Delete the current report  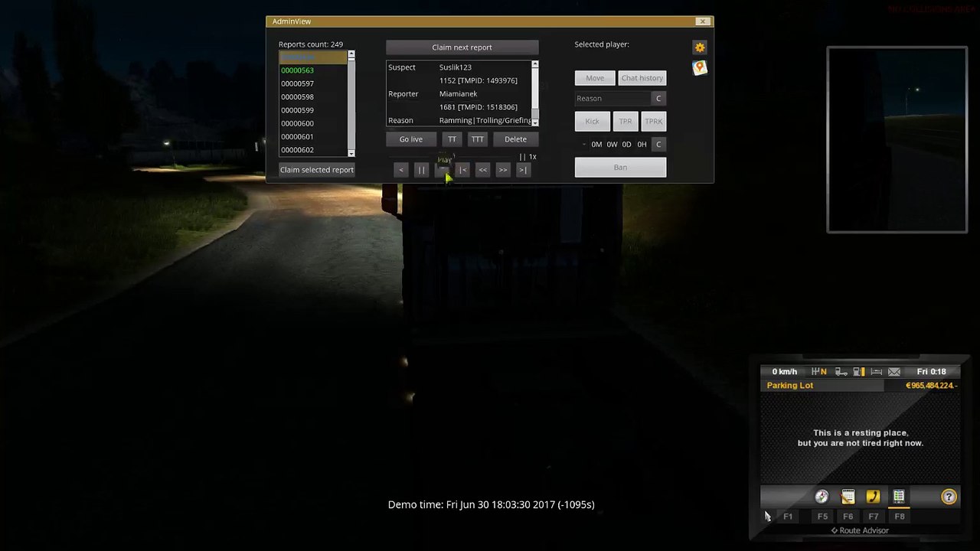pos(515,139)
